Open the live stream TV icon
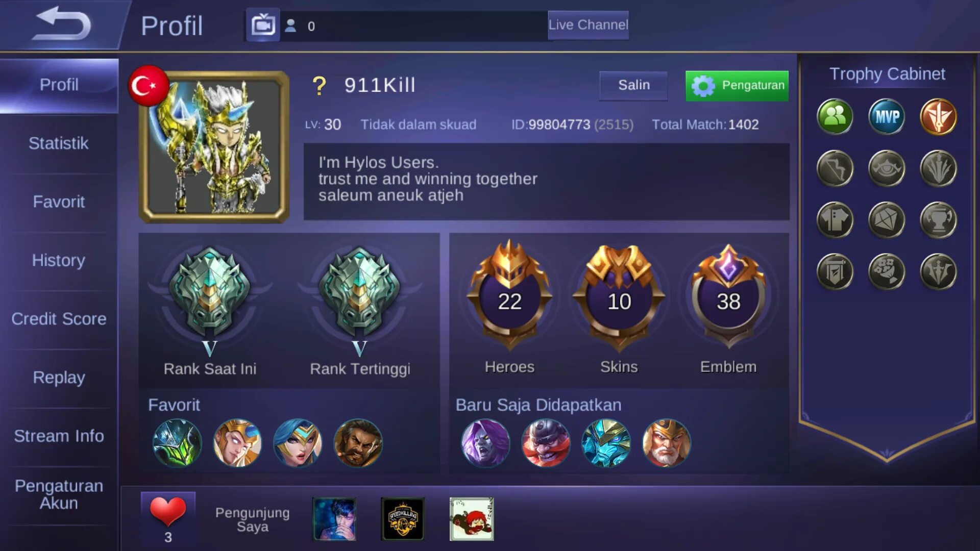Screen dimensions: 980x551 (263, 24)
